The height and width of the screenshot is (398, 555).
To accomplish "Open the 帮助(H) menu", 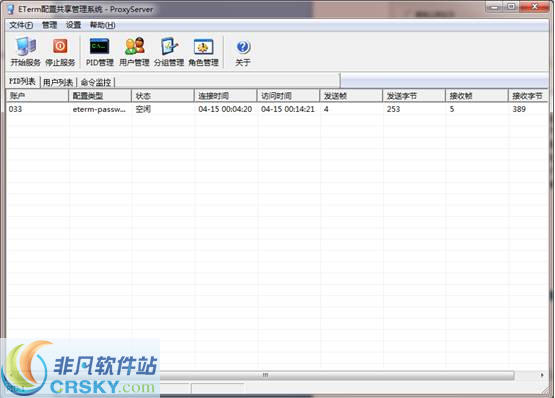I will pyautogui.click(x=102, y=25).
